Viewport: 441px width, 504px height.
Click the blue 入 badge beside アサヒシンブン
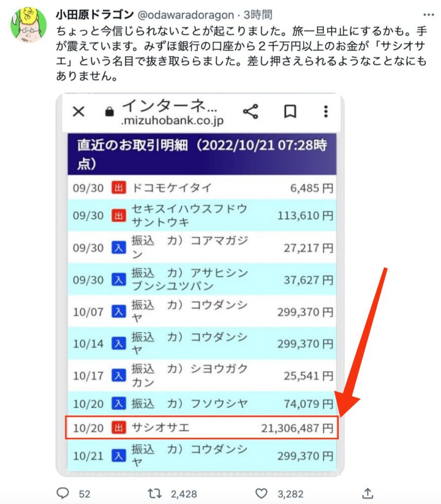[x=118, y=280]
